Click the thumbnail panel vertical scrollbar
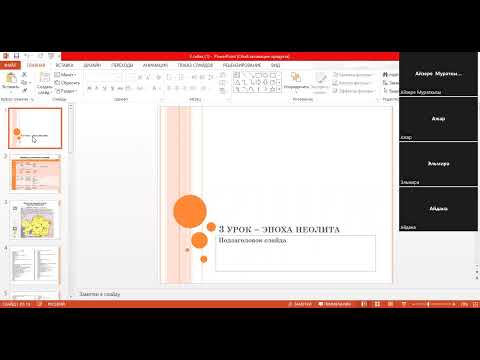The width and height of the screenshot is (480, 360). click(70, 200)
